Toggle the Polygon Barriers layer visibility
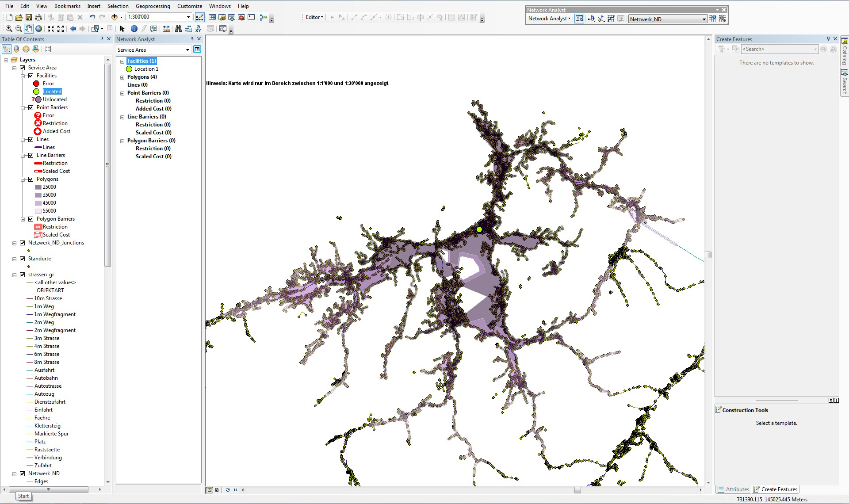849x504 pixels. point(31,219)
